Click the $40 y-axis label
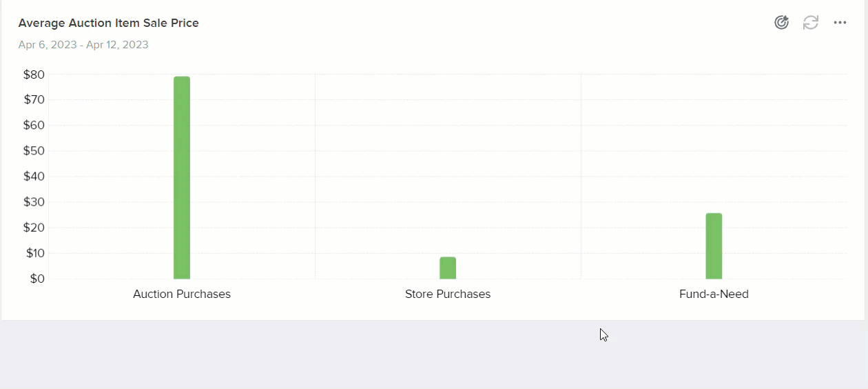The image size is (868, 389). (x=34, y=177)
